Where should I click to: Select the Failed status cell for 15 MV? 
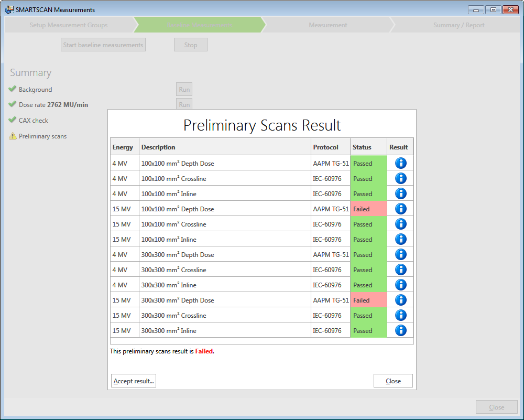point(368,209)
